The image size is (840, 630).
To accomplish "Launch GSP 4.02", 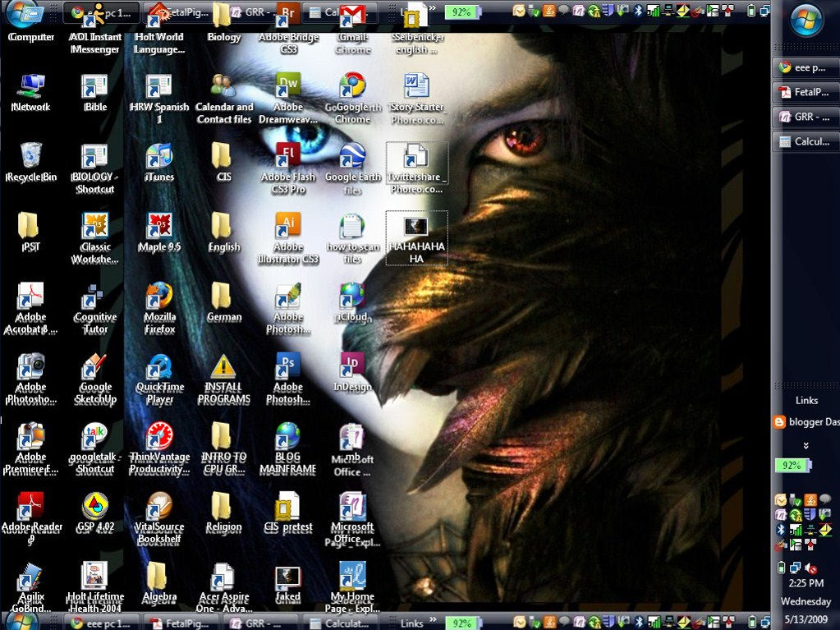I will [94, 513].
